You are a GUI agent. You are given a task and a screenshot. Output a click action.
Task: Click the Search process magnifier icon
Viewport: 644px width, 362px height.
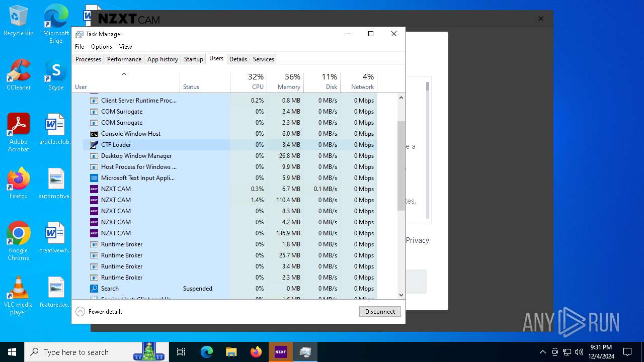94,289
